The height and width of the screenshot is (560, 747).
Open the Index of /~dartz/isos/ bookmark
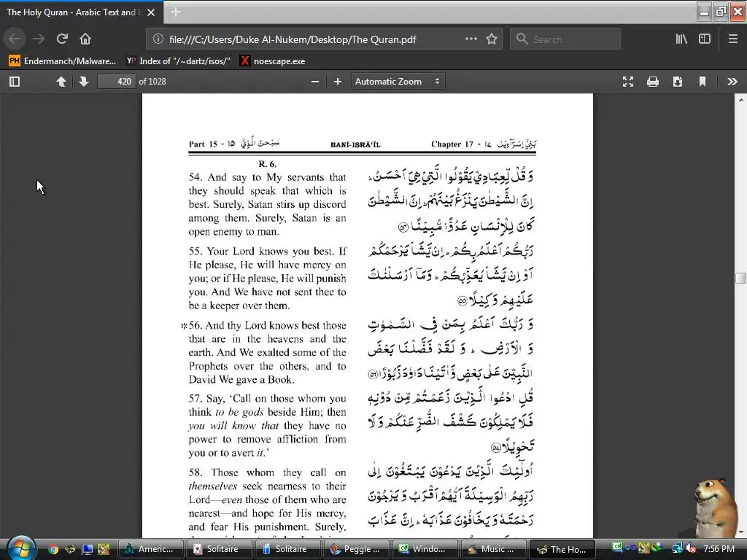click(x=178, y=61)
